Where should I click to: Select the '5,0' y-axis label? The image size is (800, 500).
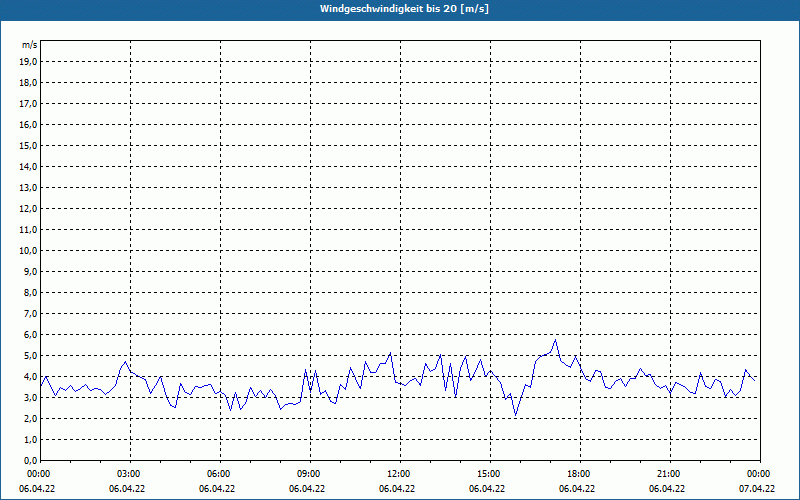point(30,356)
